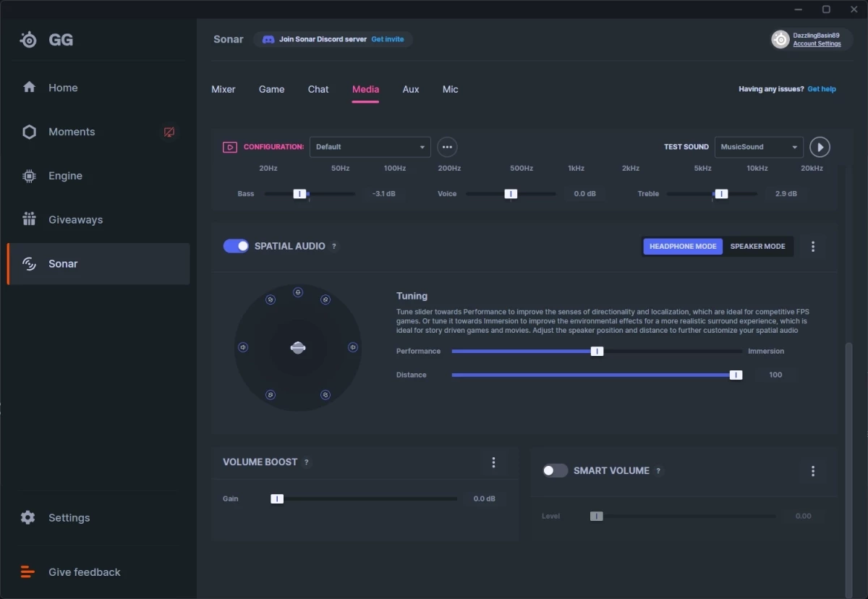Viewport: 868px width, 599px height.
Task: Click the Voice slider handle
Action: coord(511,194)
